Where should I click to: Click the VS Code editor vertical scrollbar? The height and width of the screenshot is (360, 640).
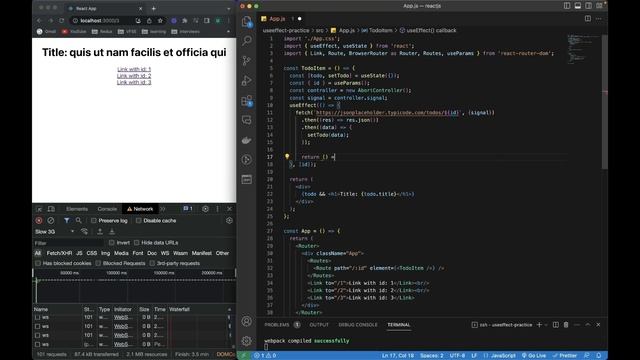[x=604, y=101]
